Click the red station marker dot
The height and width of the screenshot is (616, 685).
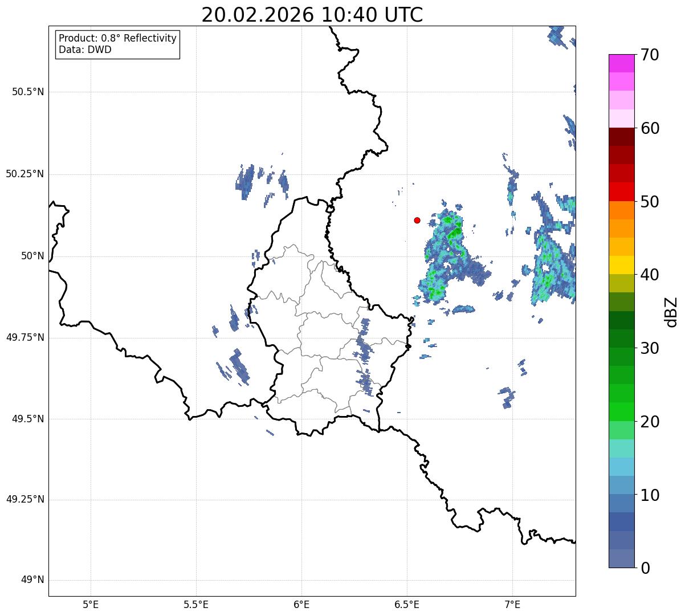pyautogui.click(x=417, y=220)
